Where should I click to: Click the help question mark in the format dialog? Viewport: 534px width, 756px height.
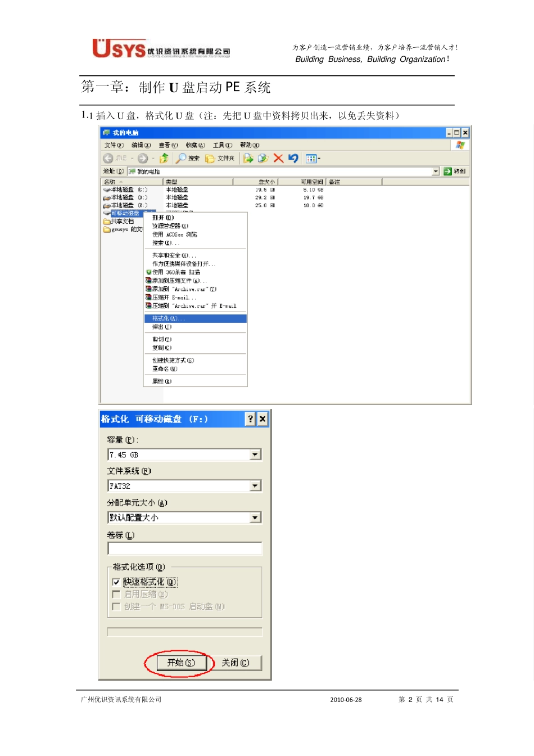pos(251,419)
